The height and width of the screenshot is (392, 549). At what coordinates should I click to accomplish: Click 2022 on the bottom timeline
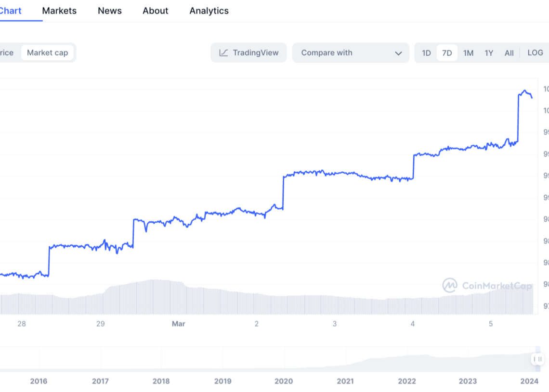click(x=406, y=381)
